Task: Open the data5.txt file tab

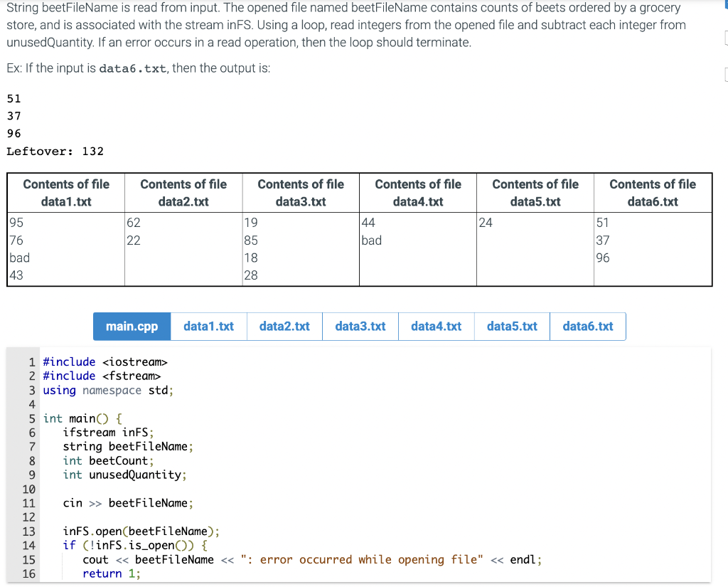Action: tap(512, 327)
